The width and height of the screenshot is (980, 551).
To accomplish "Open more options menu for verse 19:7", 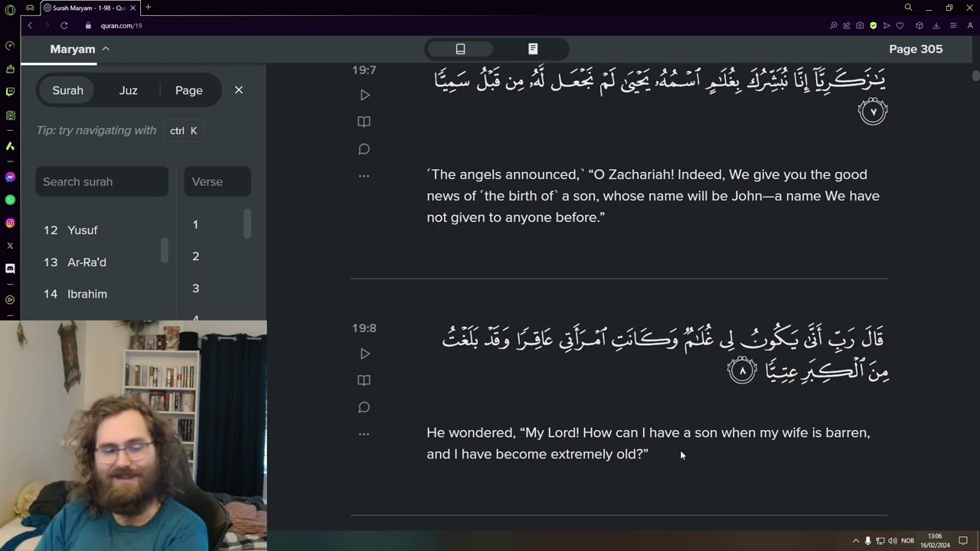I will pyautogui.click(x=364, y=176).
